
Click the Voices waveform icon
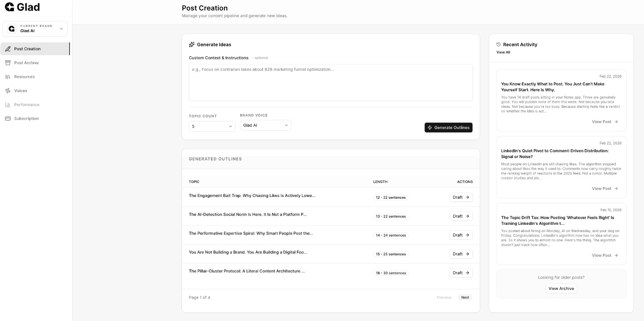[8, 91]
